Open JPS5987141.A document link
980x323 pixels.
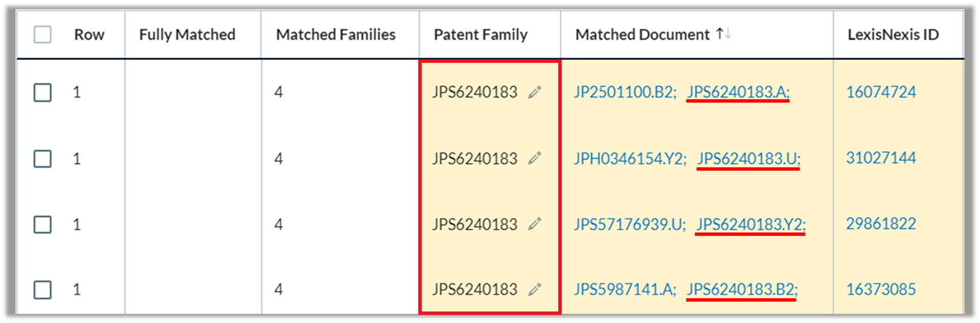625,290
